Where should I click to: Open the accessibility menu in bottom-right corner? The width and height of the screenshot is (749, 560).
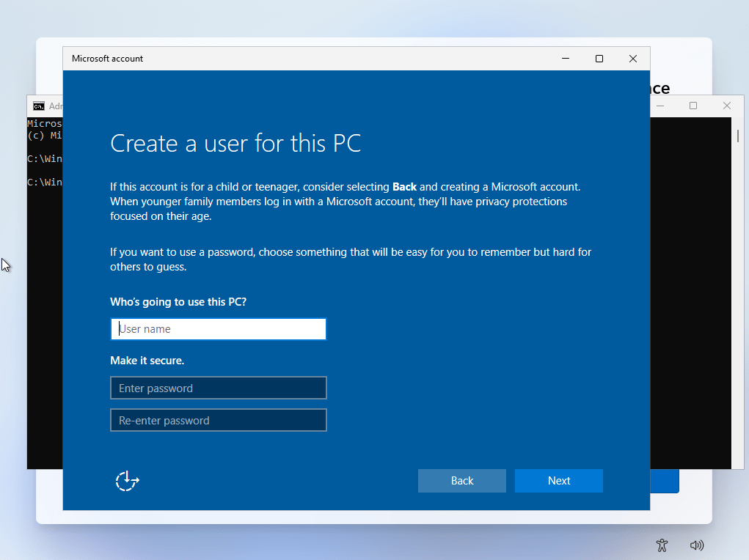(662, 545)
